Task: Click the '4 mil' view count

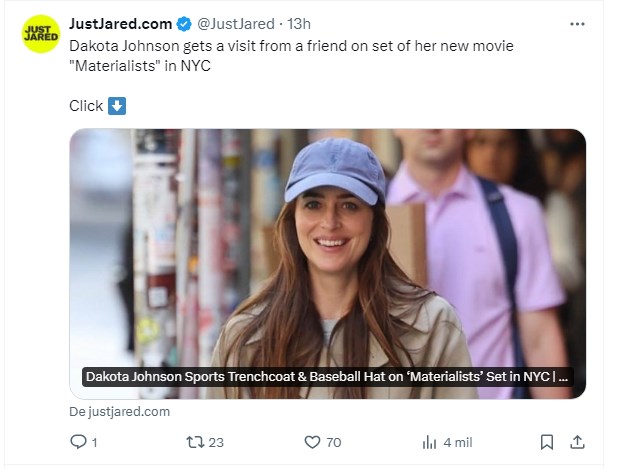Action: click(x=458, y=443)
